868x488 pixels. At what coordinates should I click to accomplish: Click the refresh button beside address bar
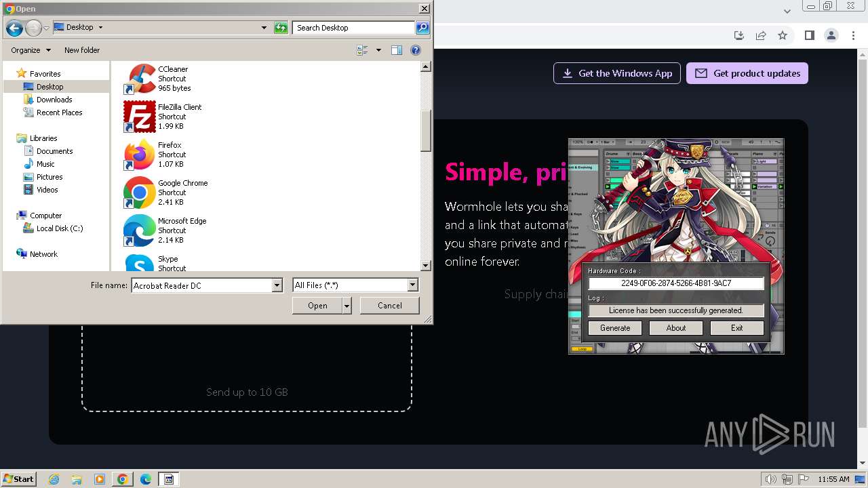tap(281, 28)
